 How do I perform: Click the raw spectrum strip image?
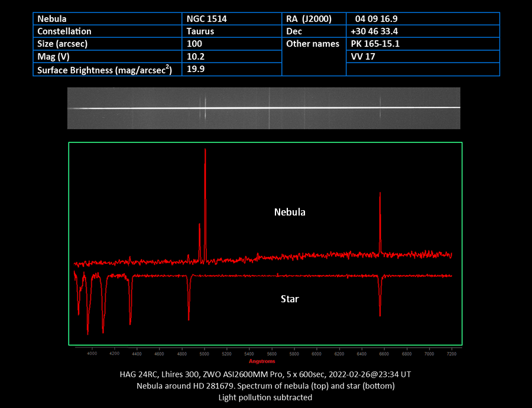pos(264,108)
